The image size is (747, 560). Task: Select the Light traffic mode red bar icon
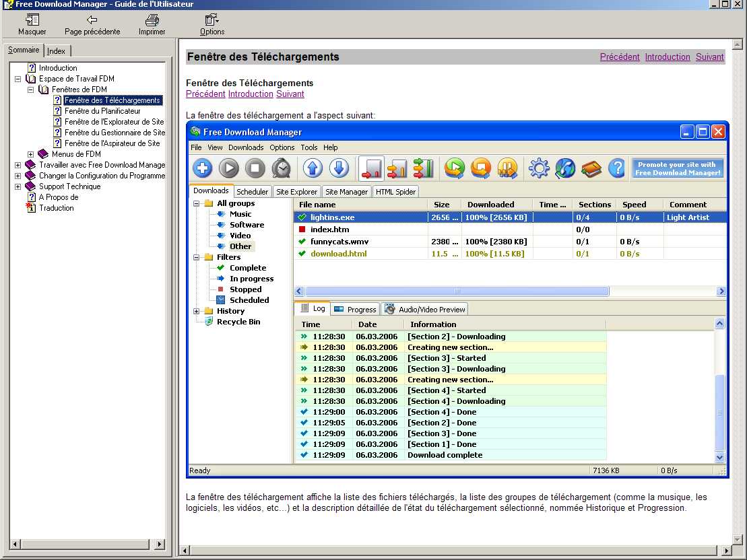coord(372,168)
